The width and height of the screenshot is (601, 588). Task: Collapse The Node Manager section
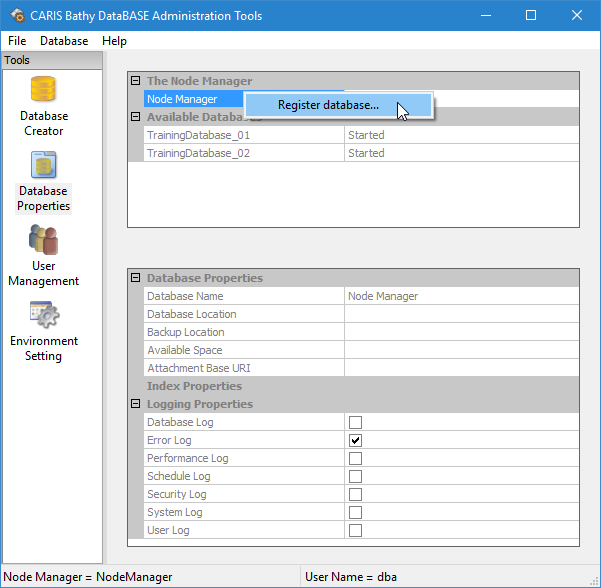point(135,81)
